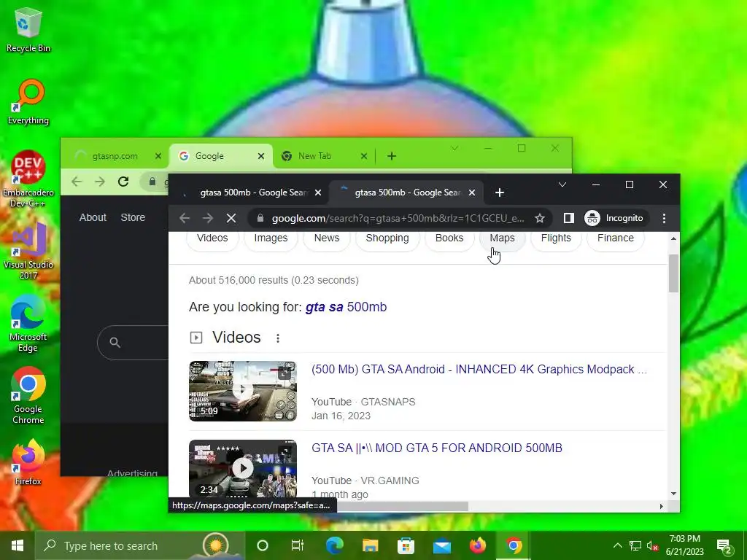Image resolution: width=747 pixels, height=560 pixels.
Task: Close the second gtasa 500mb tab
Action: [472, 192]
